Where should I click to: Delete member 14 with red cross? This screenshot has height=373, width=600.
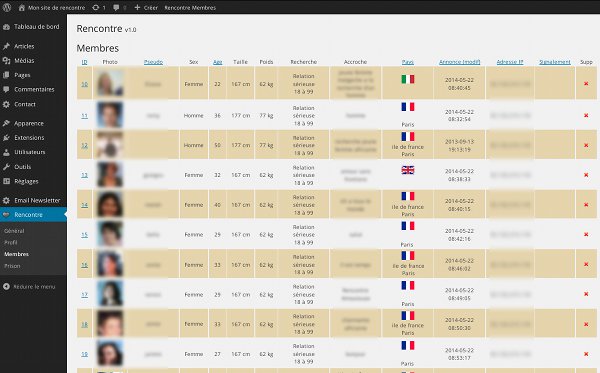(x=586, y=205)
